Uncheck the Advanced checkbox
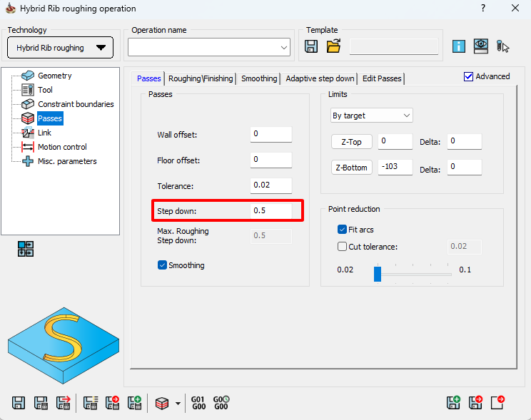Viewport: 531px width, 420px height. click(x=469, y=76)
